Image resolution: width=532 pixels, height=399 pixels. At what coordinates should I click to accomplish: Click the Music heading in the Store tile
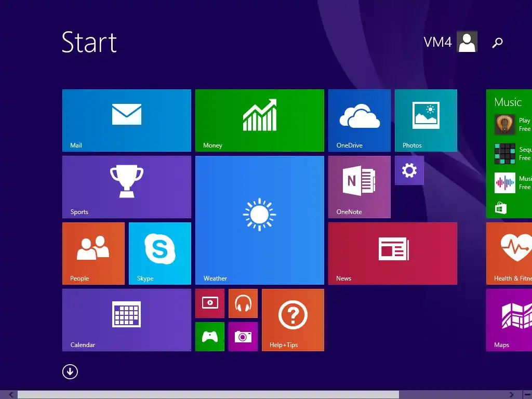[508, 102]
